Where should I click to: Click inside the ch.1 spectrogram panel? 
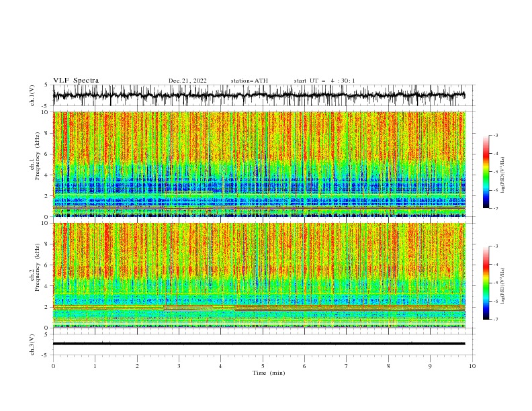click(x=259, y=164)
